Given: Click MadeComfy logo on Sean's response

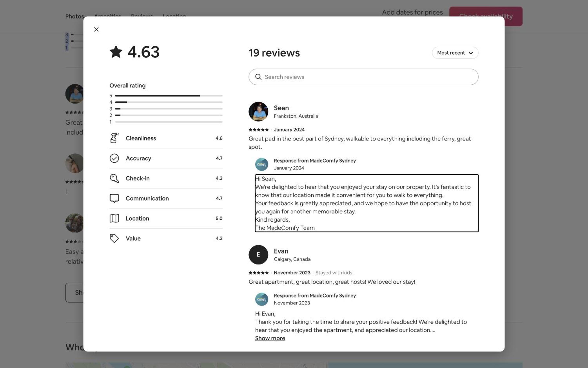Looking at the screenshot, I should (x=262, y=165).
